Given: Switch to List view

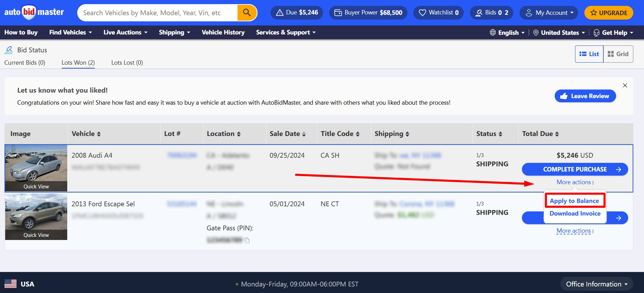Looking at the screenshot, I should click(589, 54).
